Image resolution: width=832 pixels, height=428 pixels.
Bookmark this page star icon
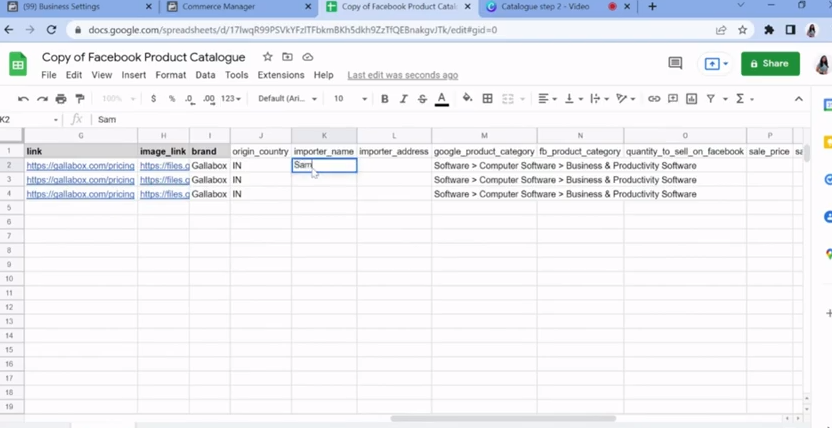(x=742, y=30)
